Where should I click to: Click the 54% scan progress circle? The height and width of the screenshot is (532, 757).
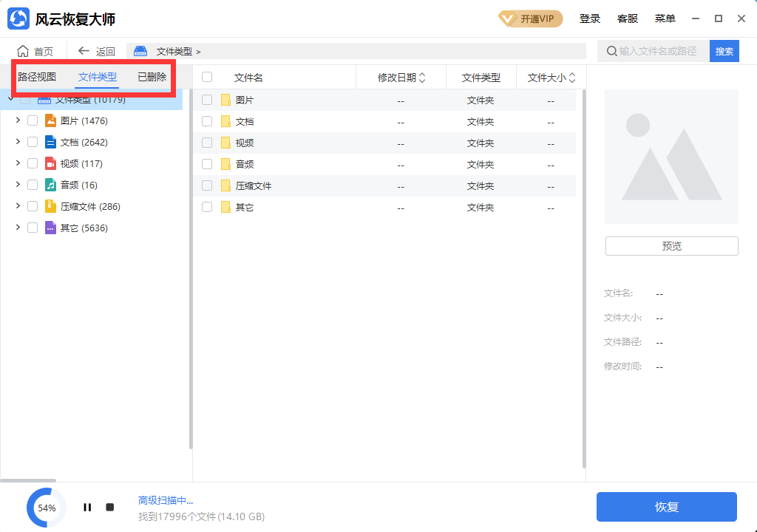[46, 508]
